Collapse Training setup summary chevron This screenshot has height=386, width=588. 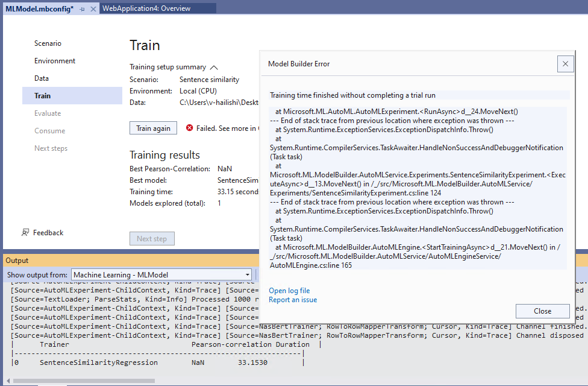pyautogui.click(x=214, y=68)
